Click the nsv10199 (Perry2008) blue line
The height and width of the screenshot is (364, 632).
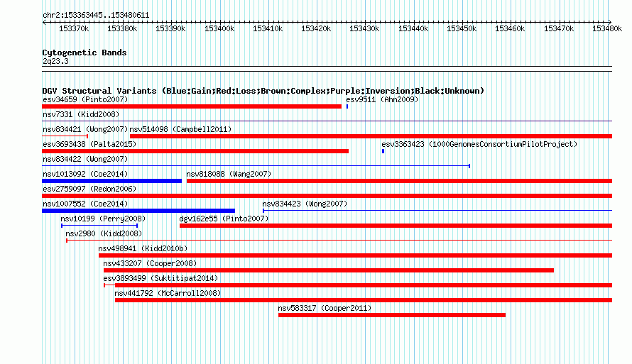(x=99, y=226)
